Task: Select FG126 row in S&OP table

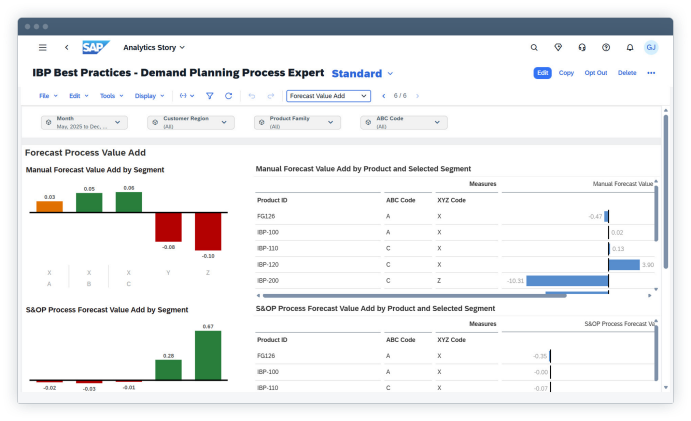Action: 454,356
